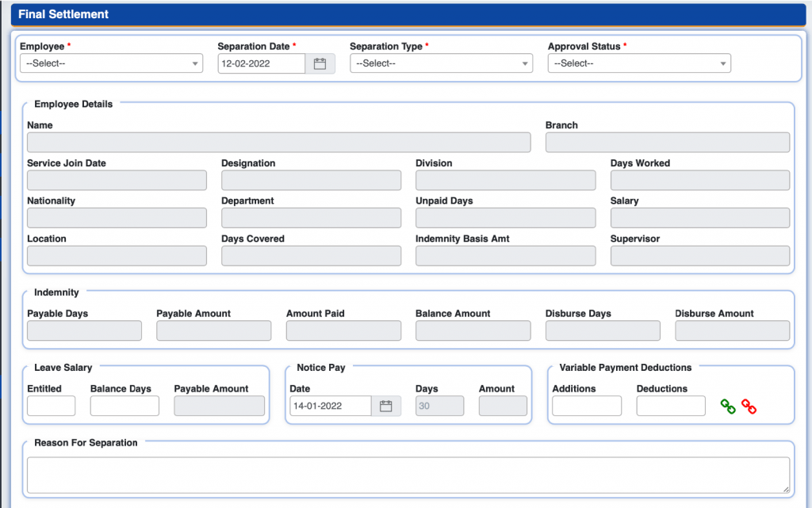Click the Additions input field
This screenshot has width=812, height=508.
[x=586, y=405]
